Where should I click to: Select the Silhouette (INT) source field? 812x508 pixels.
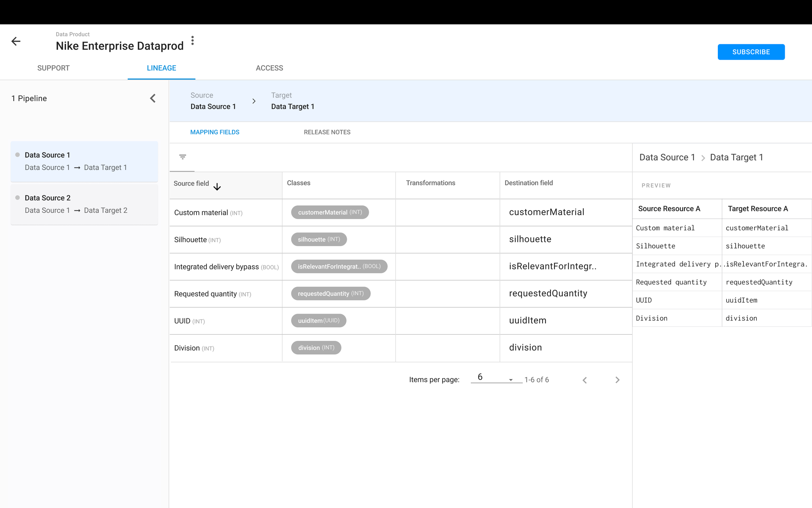[x=197, y=240]
